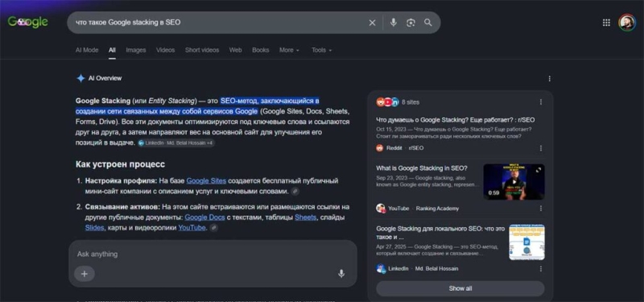Open options menu for YouTube Ranking Academy result
This screenshot has width=644, height=302.
tap(540, 209)
